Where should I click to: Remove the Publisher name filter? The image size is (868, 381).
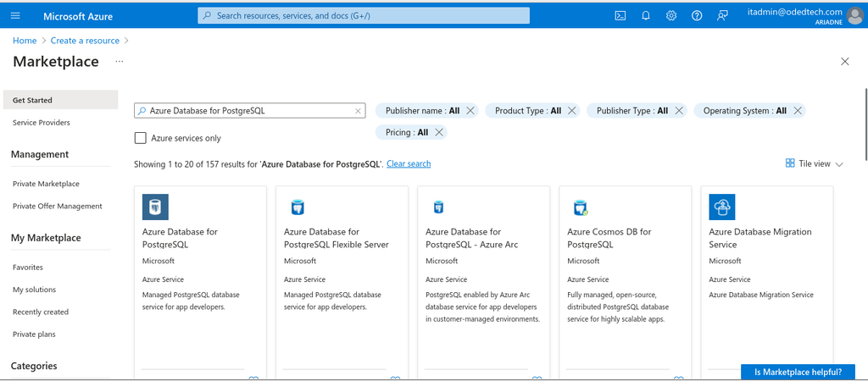470,111
